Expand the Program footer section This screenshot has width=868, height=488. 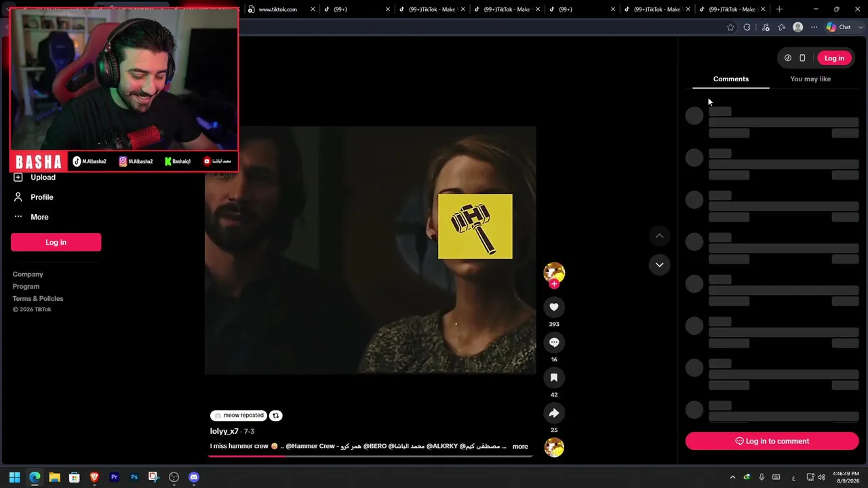coord(26,287)
